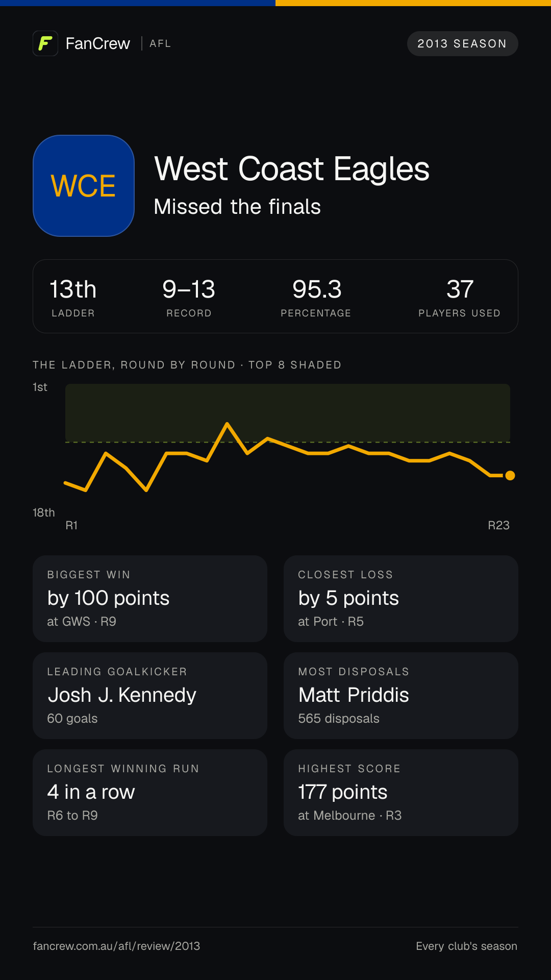Open the Most Disposals Matt Priddis card
This screenshot has height=980, width=551.
tap(401, 696)
